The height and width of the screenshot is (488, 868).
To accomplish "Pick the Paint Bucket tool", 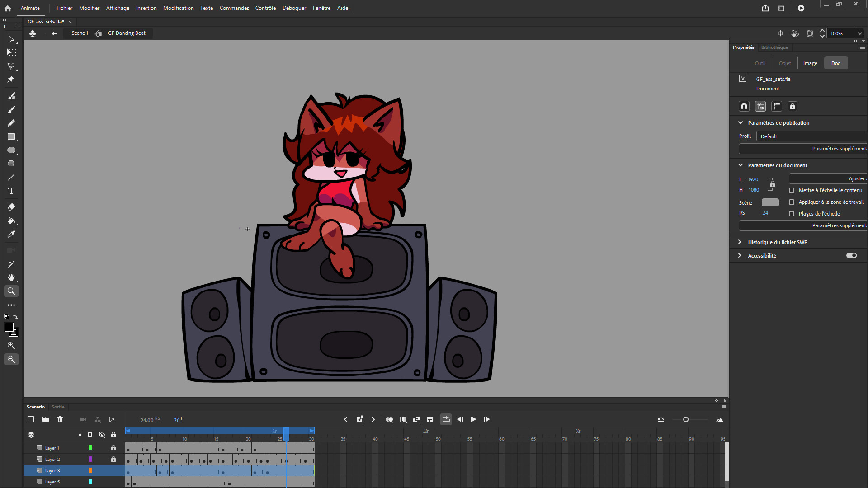I will pos(11,221).
